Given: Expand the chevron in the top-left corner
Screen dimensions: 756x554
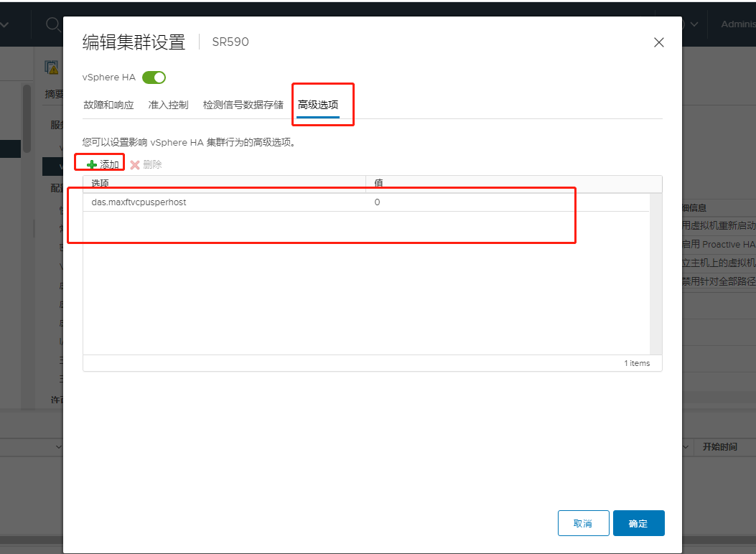Looking at the screenshot, I should (x=6, y=24).
